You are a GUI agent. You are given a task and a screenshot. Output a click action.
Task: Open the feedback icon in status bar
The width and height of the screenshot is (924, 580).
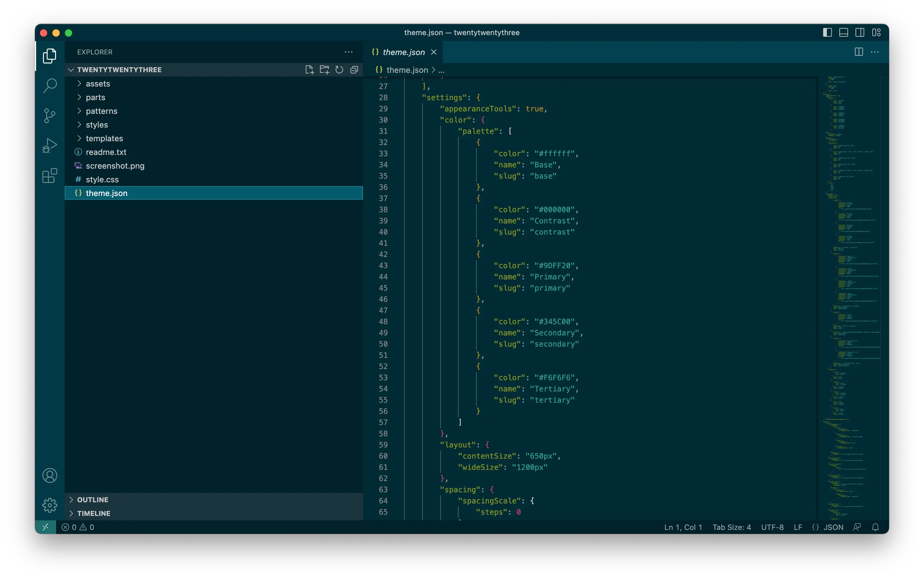tap(857, 527)
